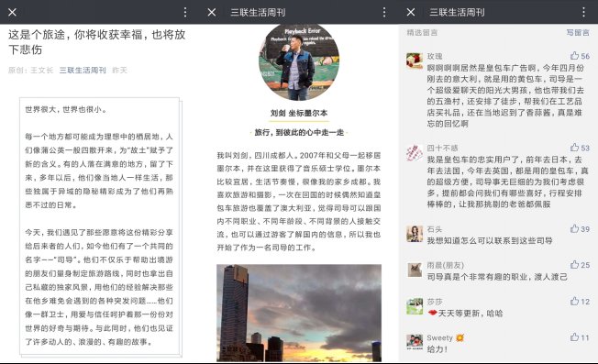598x364 pixels.
Task: Close the first article panel with X
Action: tap(12, 12)
